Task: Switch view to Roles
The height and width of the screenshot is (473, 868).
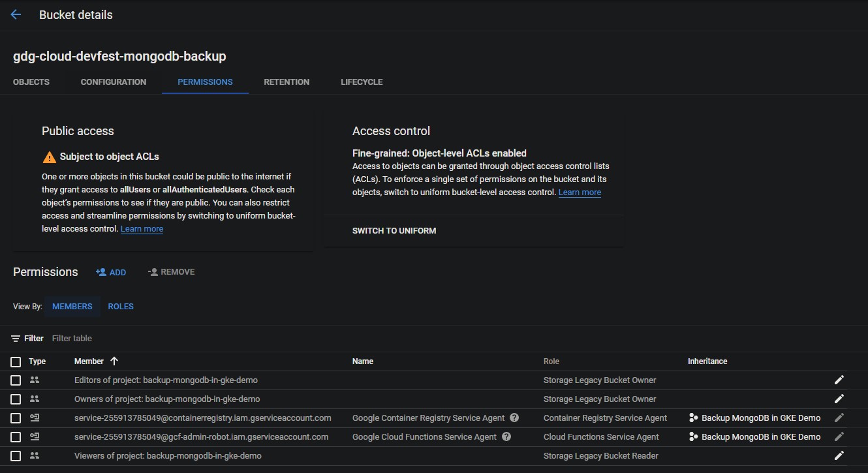Action: click(121, 306)
